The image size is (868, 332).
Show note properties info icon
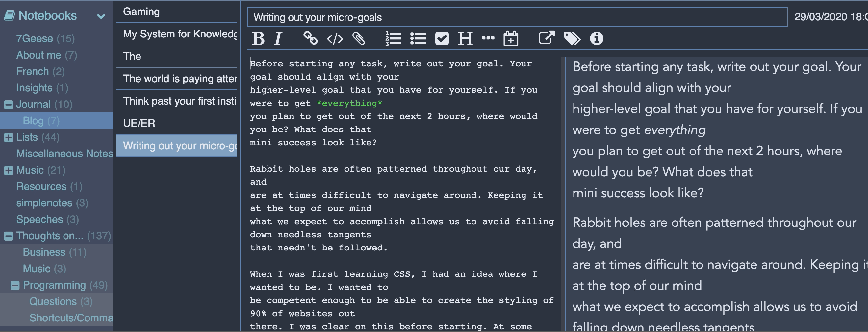pyautogui.click(x=597, y=38)
